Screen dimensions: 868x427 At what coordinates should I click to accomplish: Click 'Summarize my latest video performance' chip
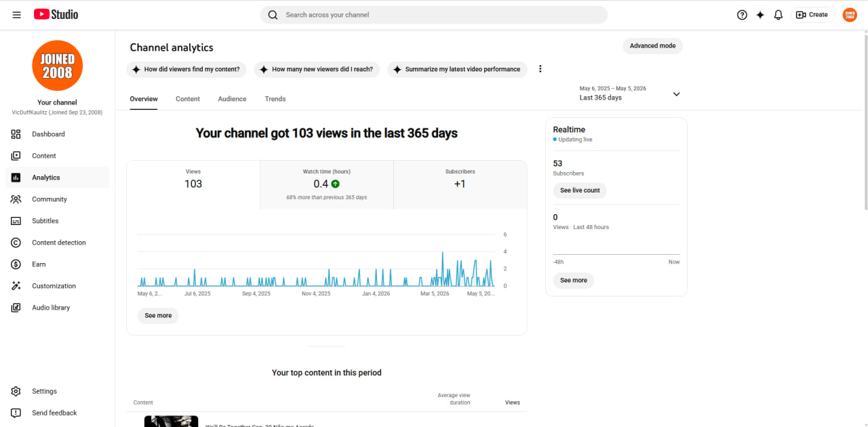[458, 69]
